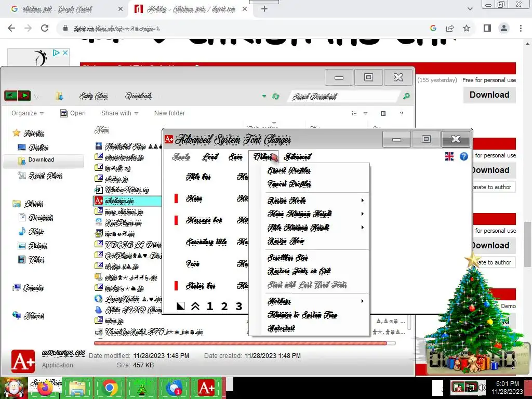Open the Save menu in Font Changer
The image size is (532, 399).
[x=235, y=157]
